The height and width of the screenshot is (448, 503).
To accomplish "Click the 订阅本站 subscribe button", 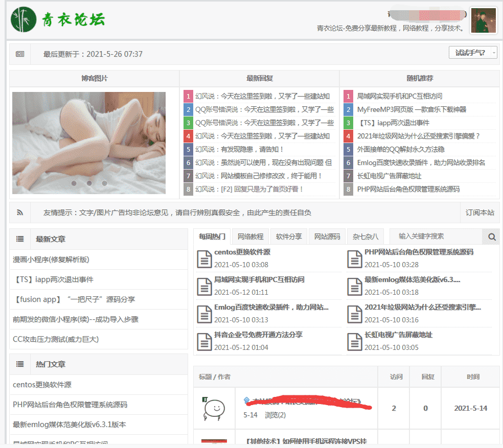I will pos(479,213).
